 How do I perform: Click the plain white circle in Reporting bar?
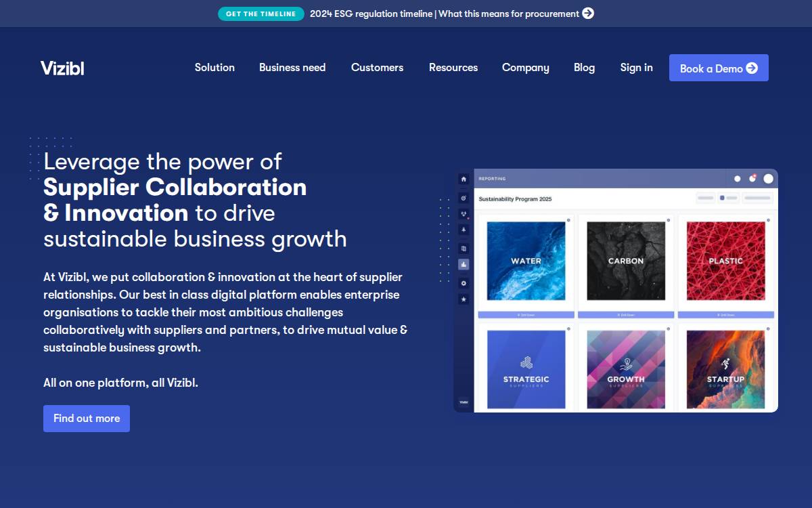click(738, 179)
